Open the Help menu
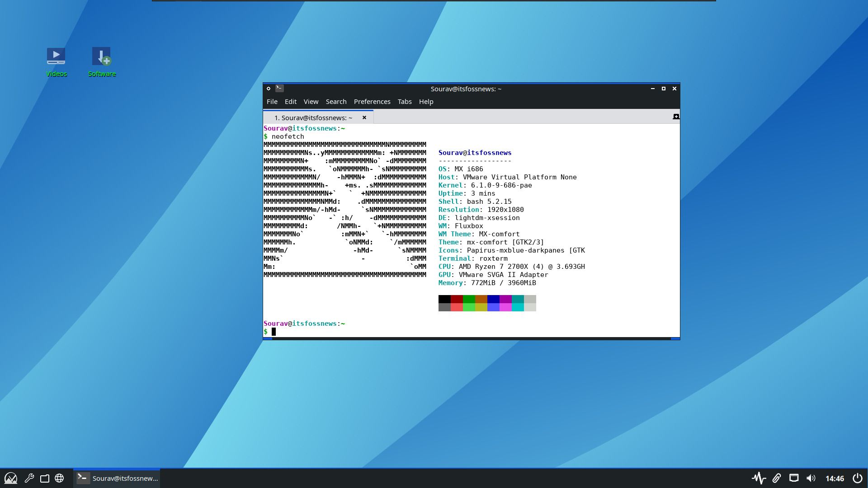This screenshot has height=488, width=868. pos(426,102)
